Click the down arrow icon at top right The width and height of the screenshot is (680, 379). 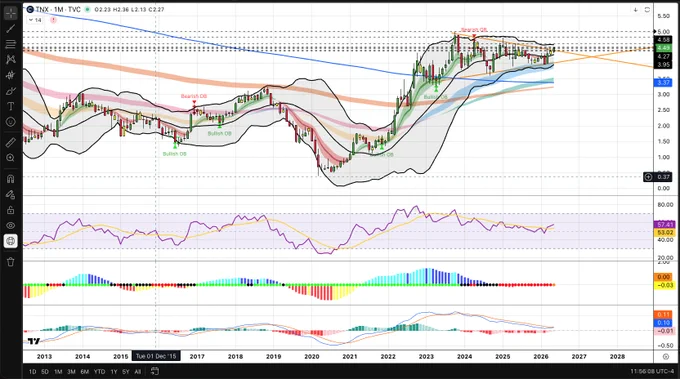tap(635, 10)
